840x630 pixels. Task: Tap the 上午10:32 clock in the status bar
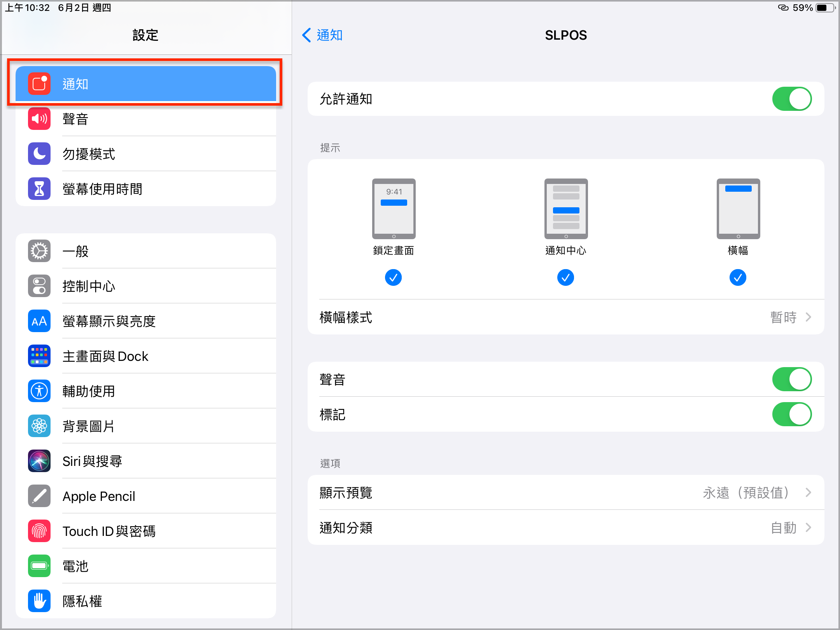pos(27,8)
